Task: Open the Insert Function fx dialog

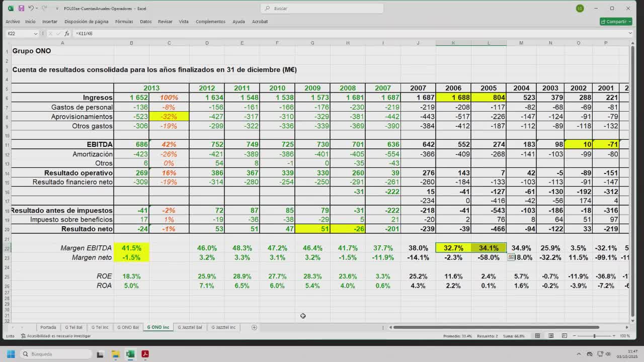Action: [67, 34]
